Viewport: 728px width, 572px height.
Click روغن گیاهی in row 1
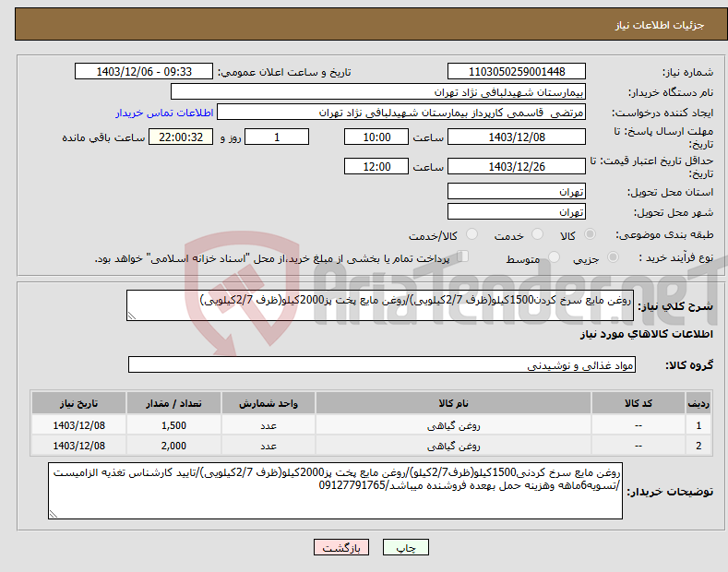453,425
